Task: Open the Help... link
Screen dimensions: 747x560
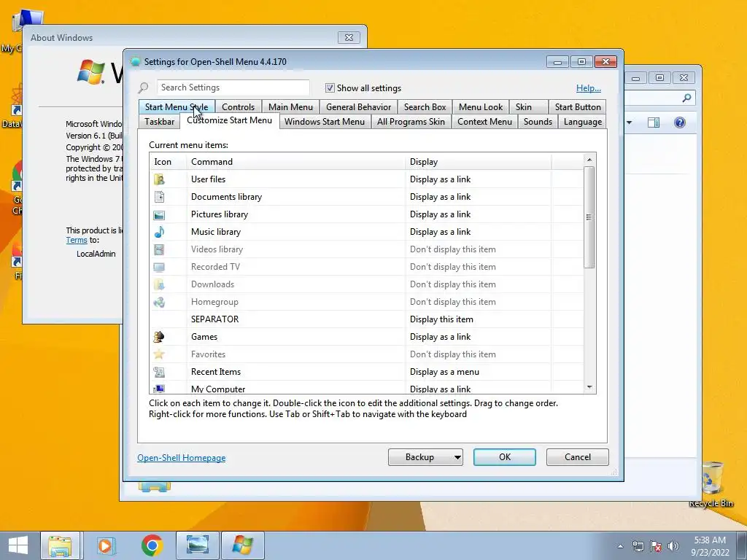Action: pyautogui.click(x=589, y=88)
